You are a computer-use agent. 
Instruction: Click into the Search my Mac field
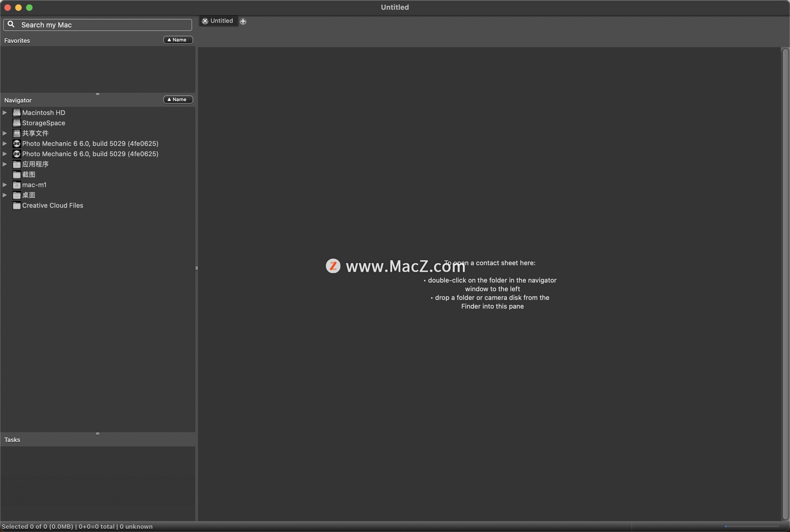[98, 25]
